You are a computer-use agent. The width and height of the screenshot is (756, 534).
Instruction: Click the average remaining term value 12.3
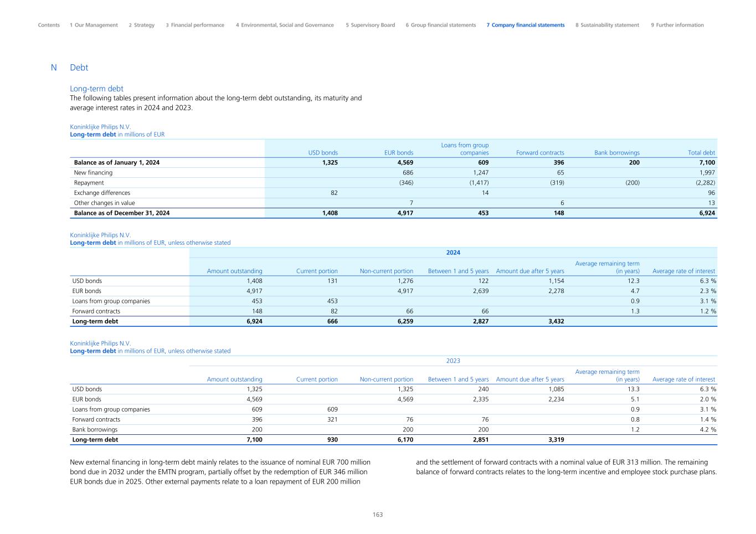click(x=634, y=281)
